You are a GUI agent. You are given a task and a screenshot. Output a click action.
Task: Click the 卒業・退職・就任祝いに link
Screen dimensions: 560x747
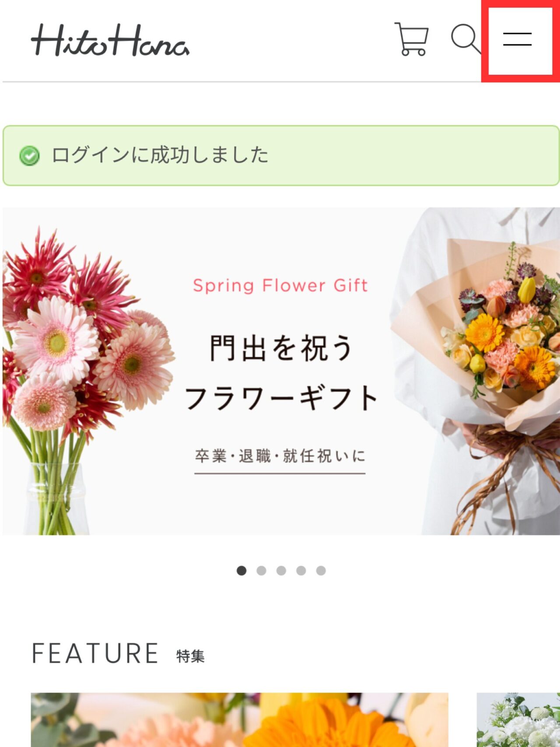click(280, 456)
